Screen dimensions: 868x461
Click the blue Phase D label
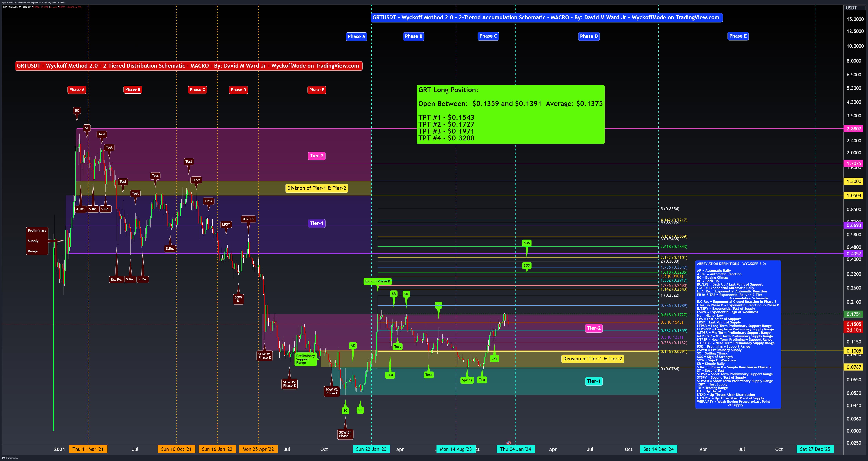point(589,36)
